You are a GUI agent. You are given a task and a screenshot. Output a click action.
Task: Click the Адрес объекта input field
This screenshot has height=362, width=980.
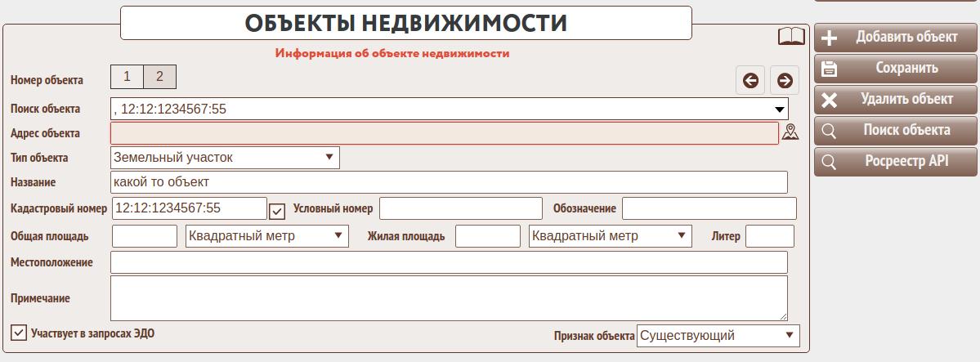tap(444, 133)
